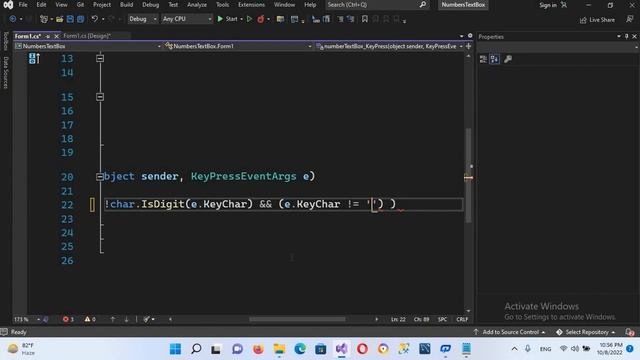This screenshot has width=640, height=360.
Task: Click the CRLF line ending indicator
Action: [462, 319]
